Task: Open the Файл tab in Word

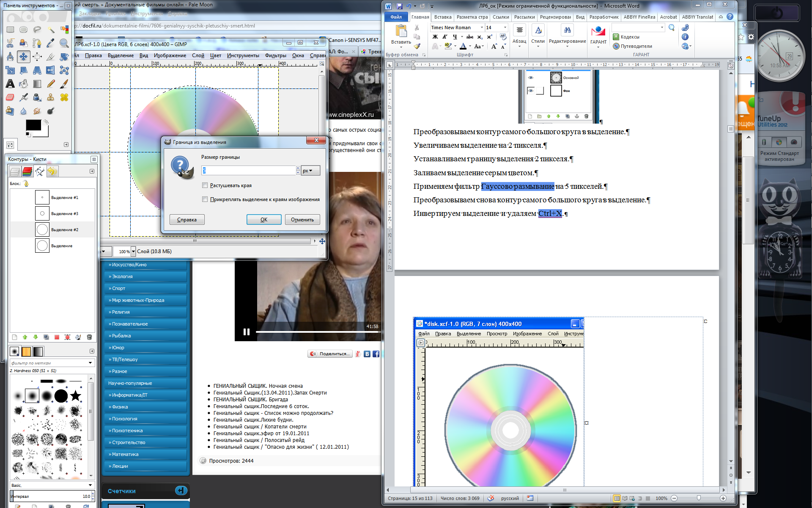Action: (396, 17)
